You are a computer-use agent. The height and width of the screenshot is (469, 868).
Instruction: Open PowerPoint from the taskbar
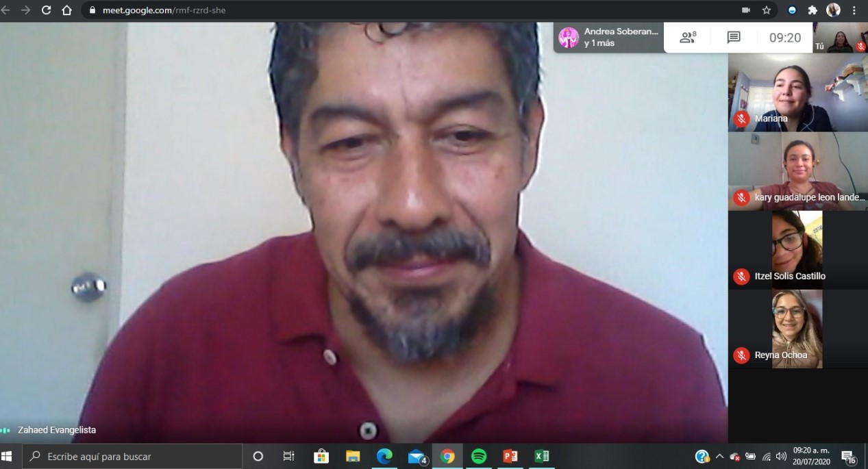point(510,457)
